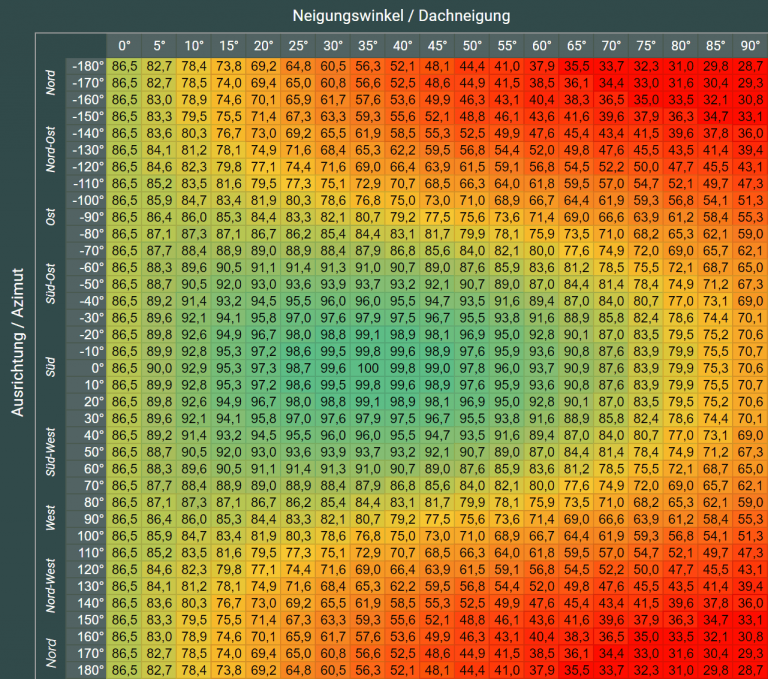Select '48,1' in the -180° row
The height and width of the screenshot is (679, 768).
tap(437, 66)
